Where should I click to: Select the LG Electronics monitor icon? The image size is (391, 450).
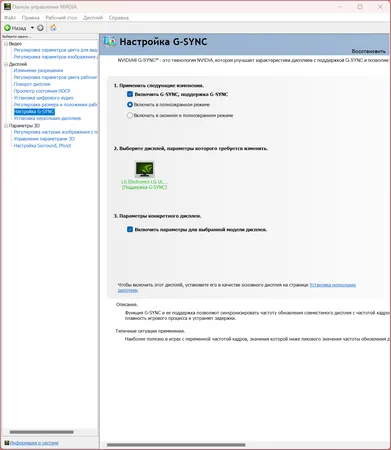coord(145,169)
